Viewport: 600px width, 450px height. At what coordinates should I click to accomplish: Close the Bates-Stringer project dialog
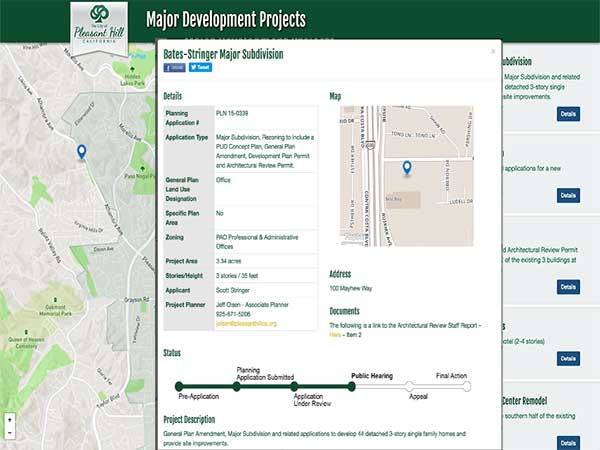click(492, 49)
